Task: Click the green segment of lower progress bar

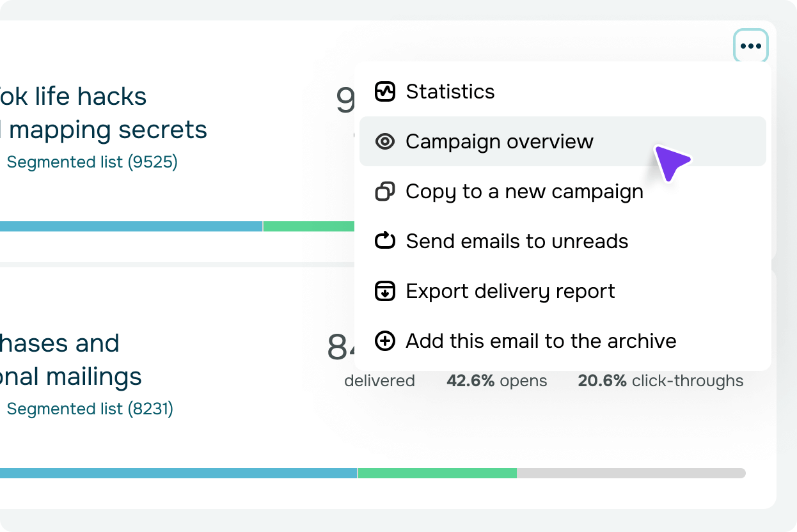Action: coord(437,473)
